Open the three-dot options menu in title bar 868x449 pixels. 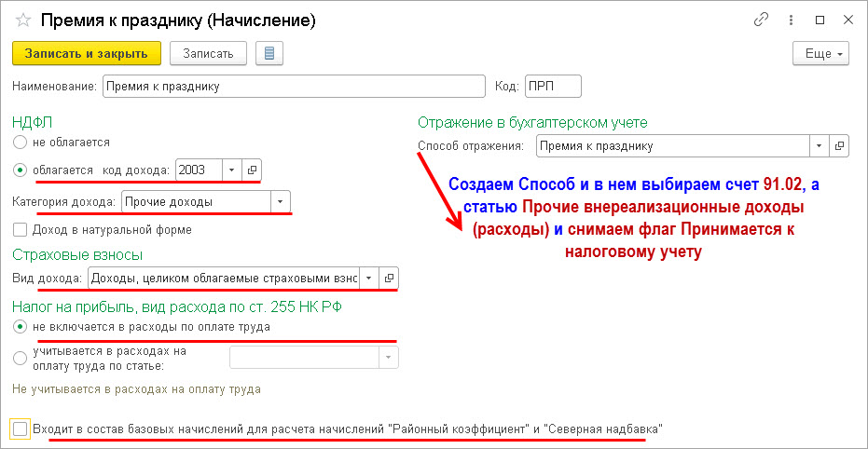click(x=791, y=20)
